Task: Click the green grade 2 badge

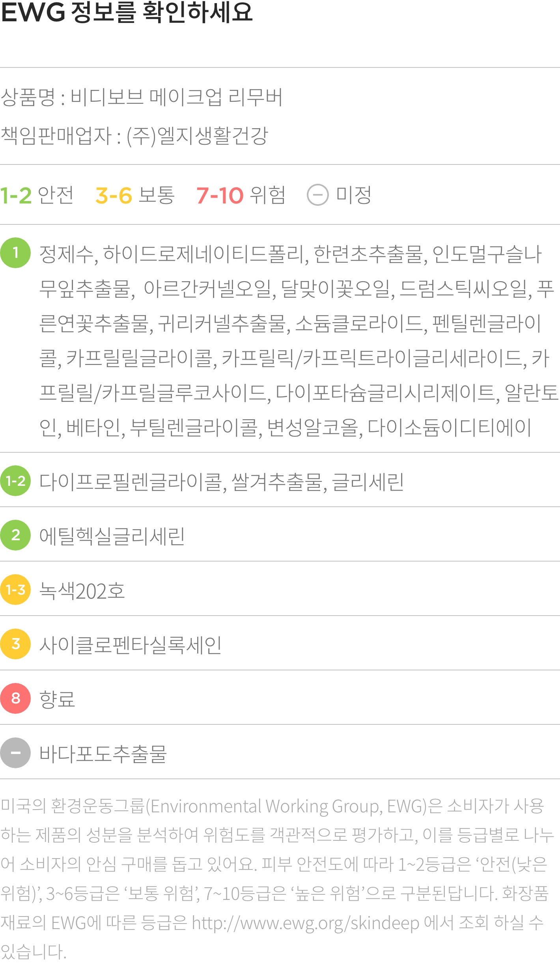Action: tap(15, 535)
